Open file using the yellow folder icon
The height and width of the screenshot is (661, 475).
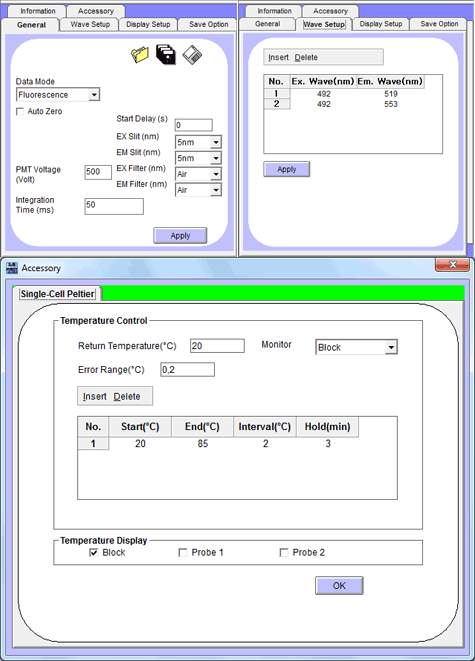(x=140, y=55)
